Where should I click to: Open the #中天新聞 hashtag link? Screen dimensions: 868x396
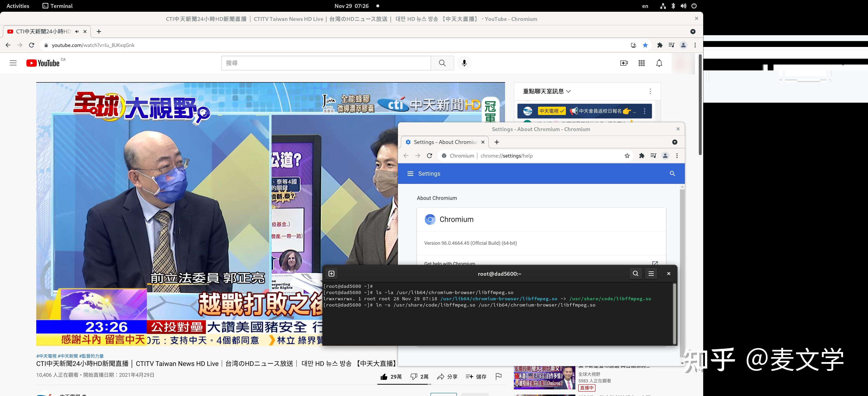pos(68,356)
